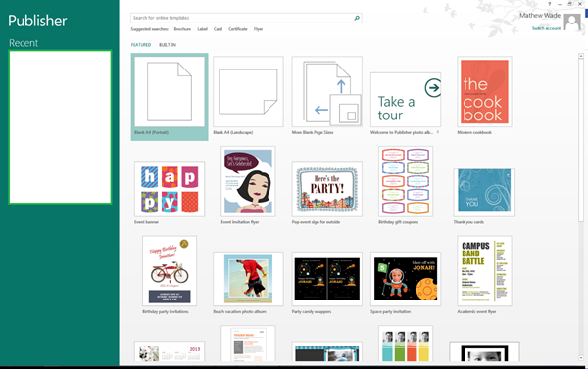This screenshot has height=369, width=588.
Task: Select the Event invitation flyer template
Action: [x=248, y=181]
